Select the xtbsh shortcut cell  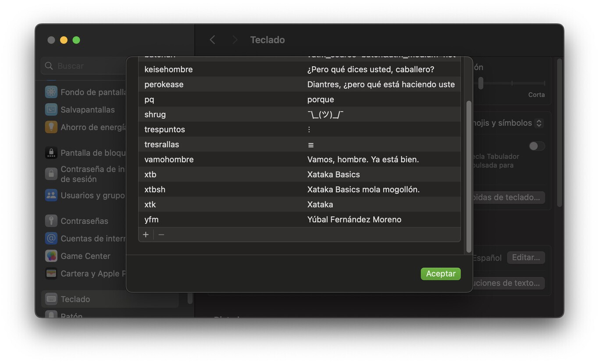coord(155,189)
